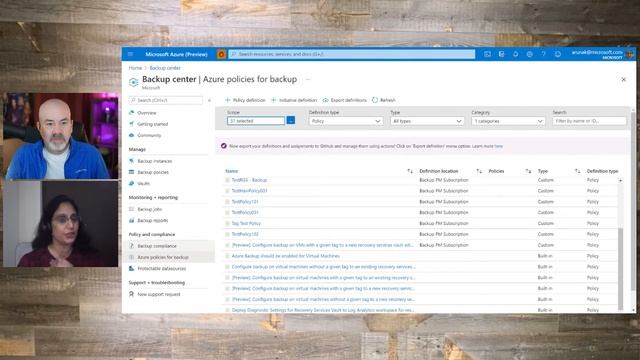Open the TestPolicy031 policy link

245,212
